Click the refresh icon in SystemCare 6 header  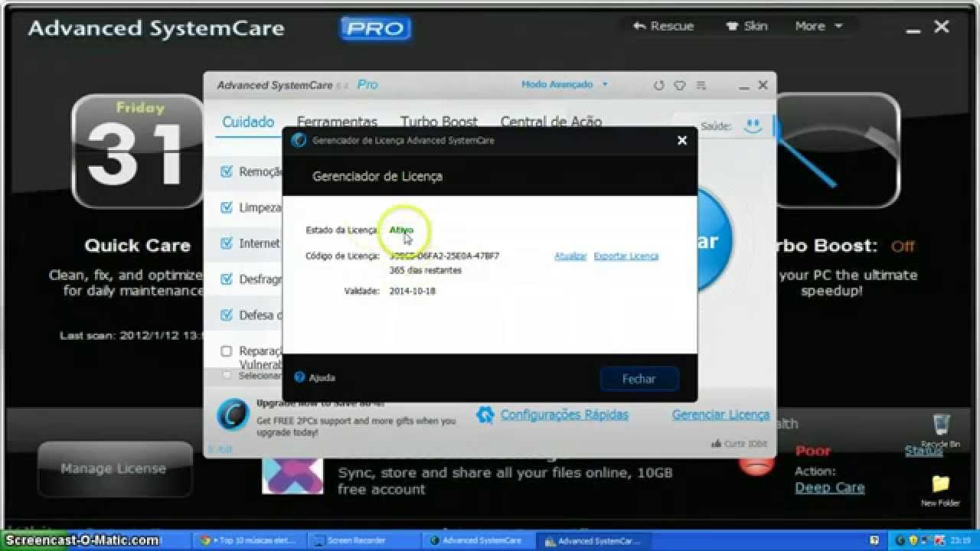click(x=658, y=86)
